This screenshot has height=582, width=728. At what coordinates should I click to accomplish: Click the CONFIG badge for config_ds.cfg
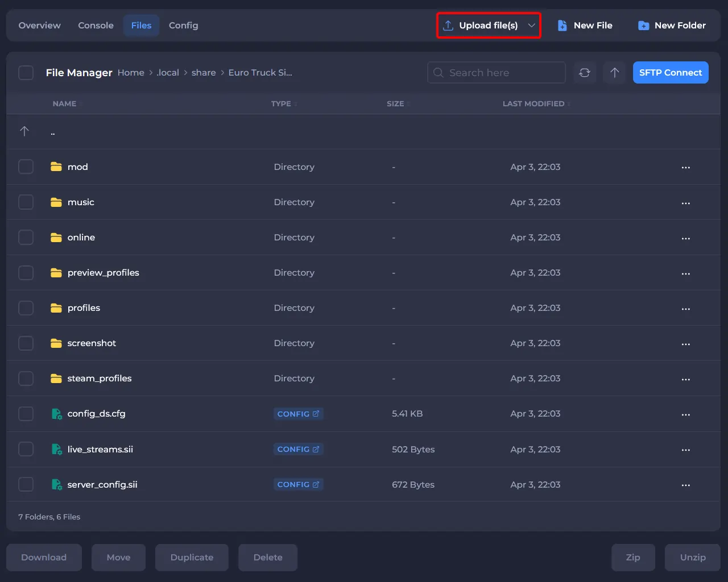[299, 414]
